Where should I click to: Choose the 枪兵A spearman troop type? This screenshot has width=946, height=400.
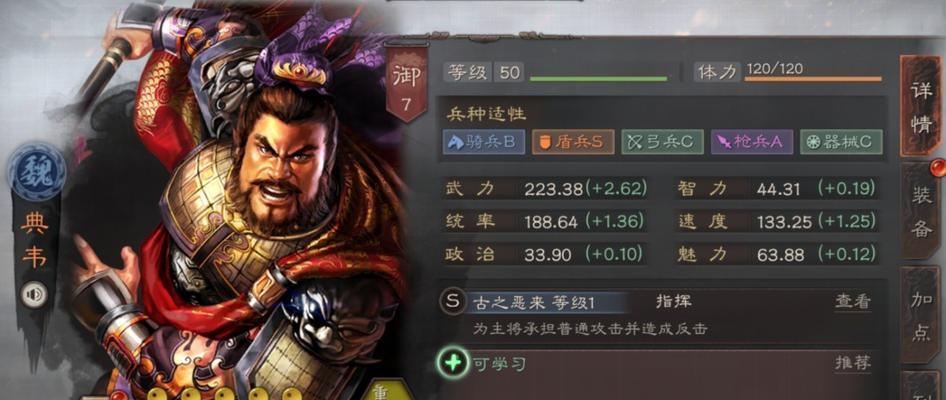[x=751, y=141]
